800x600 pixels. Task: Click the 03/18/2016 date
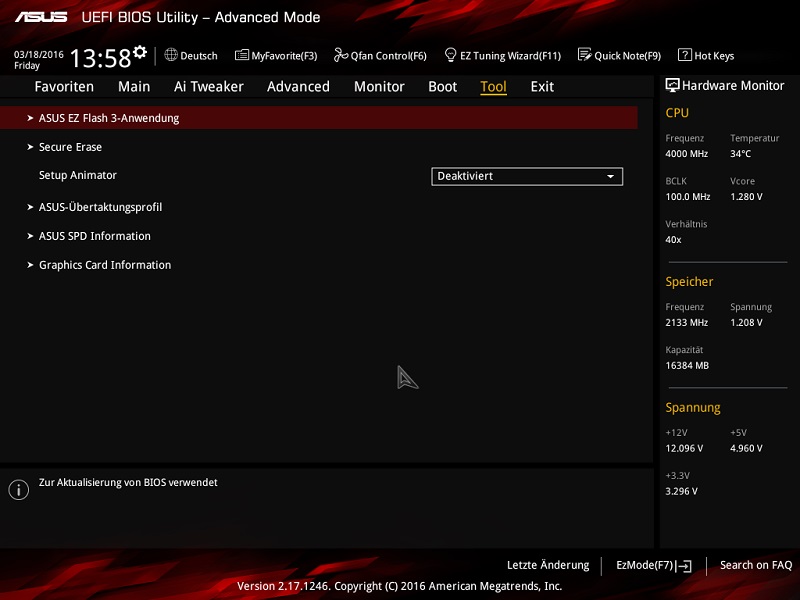39,55
